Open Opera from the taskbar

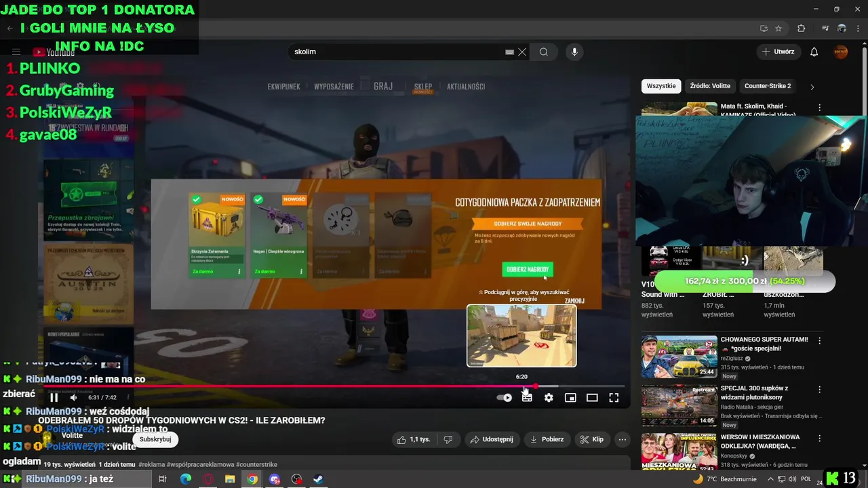[208, 479]
